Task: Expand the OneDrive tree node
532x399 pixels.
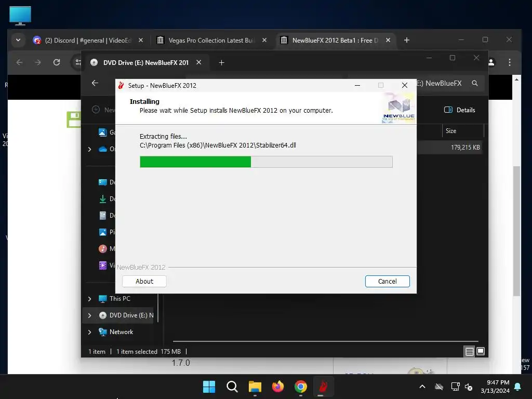Action: tap(89, 149)
